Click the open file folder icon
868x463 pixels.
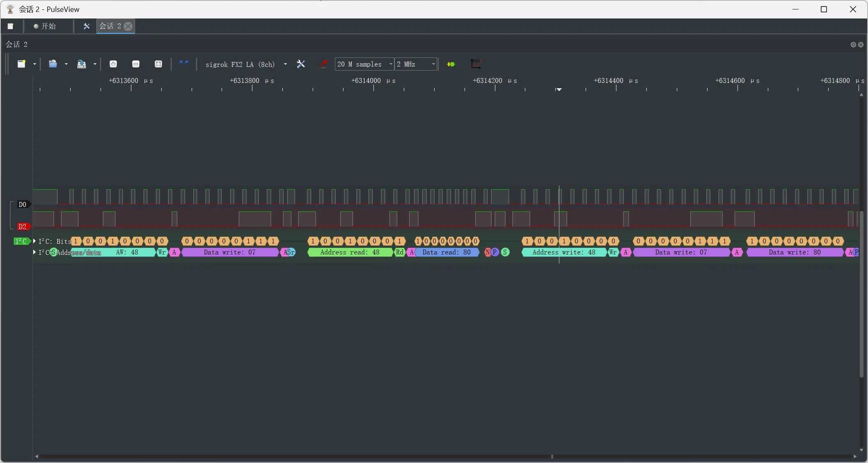(x=53, y=64)
